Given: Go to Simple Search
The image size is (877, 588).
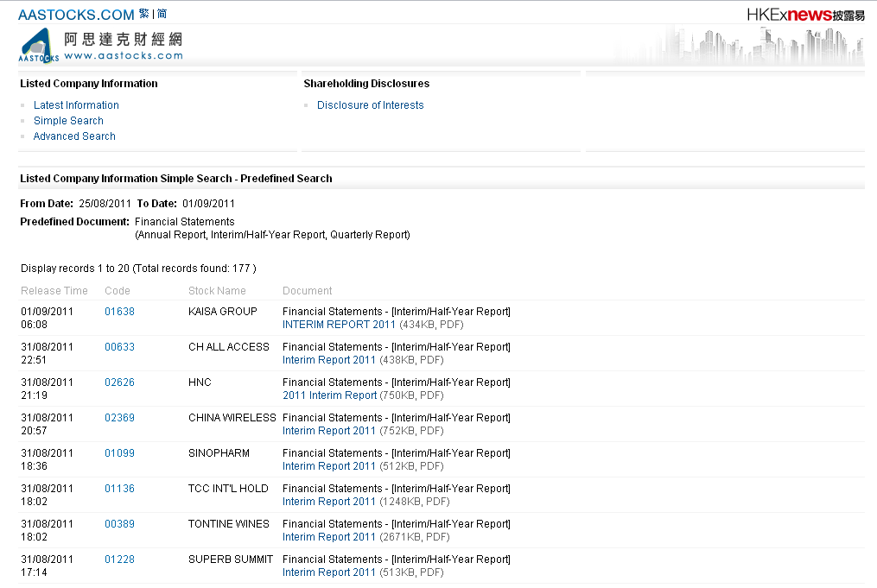Looking at the screenshot, I should (x=68, y=121).
